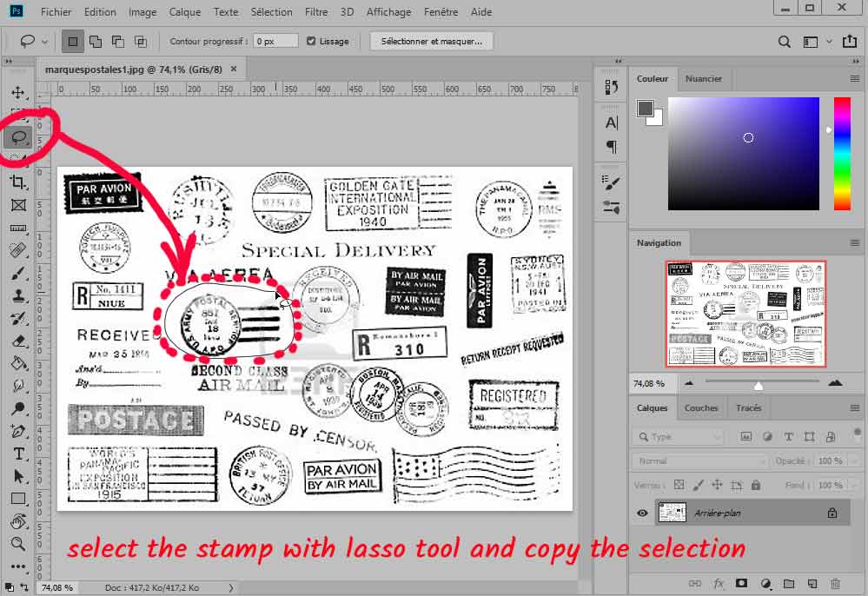The image size is (868, 596).
Task: Open the Calques panel menu
Action: tap(855, 407)
